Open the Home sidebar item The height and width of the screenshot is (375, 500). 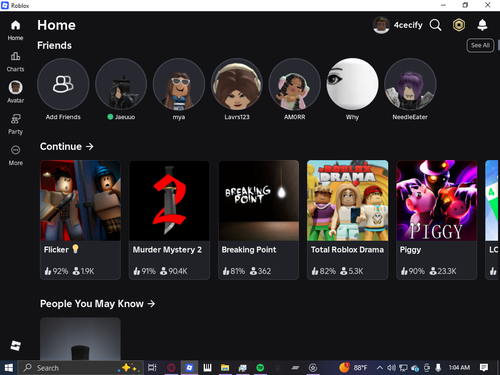point(15,30)
